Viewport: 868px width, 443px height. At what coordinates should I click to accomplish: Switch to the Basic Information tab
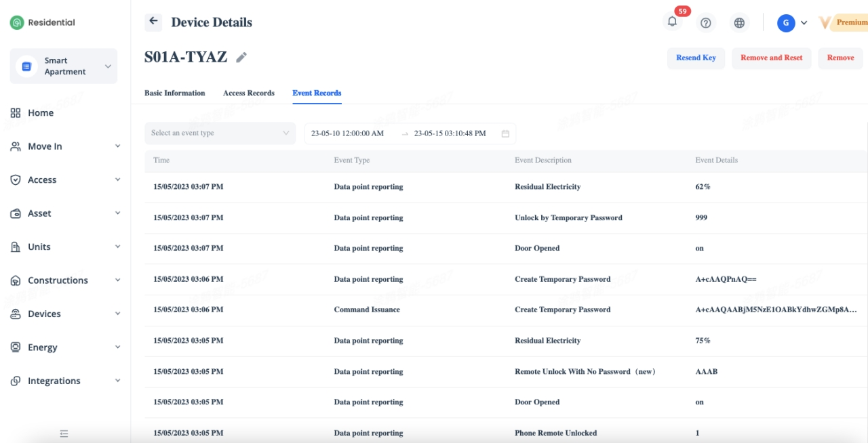pyautogui.click(x=174, y=93)
